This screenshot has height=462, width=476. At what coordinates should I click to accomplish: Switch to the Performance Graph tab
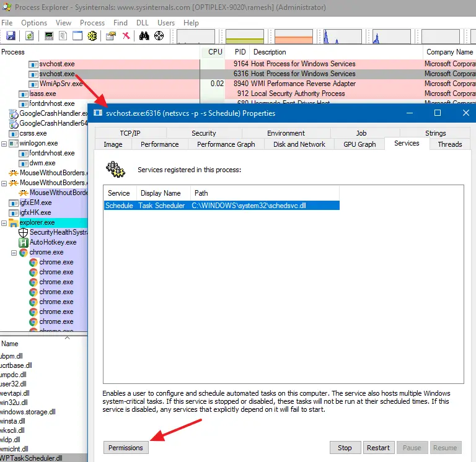226,144
